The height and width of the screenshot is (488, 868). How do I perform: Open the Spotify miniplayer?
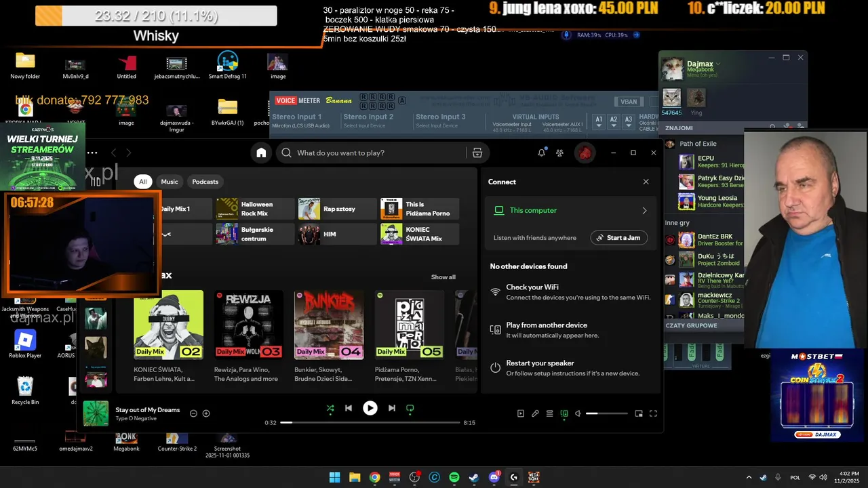(639, 413)
